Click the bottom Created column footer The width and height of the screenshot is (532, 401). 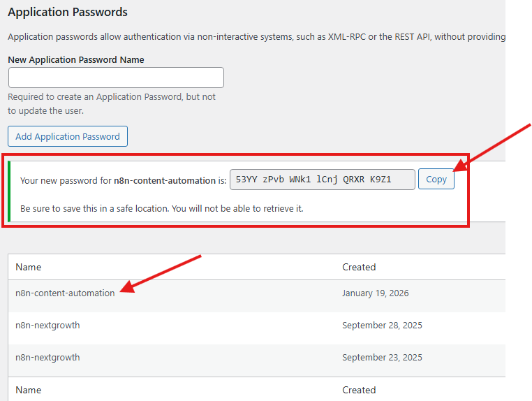[359, 390]
